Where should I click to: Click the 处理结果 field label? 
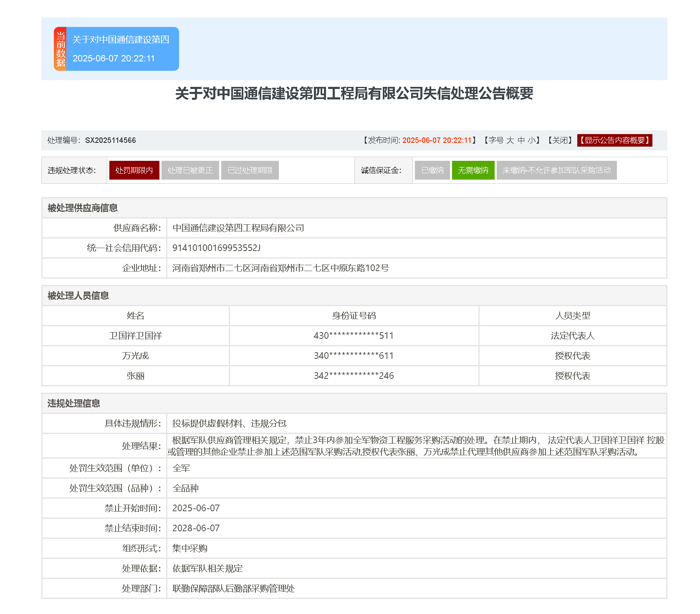142,446
